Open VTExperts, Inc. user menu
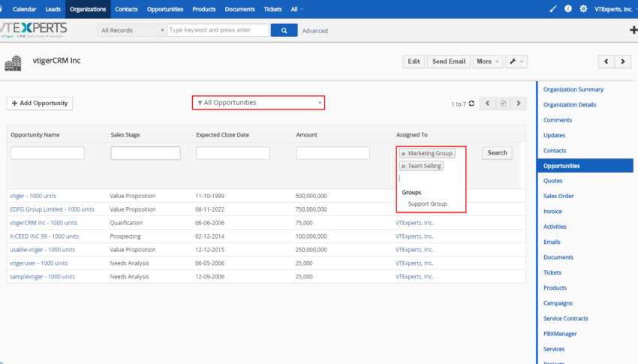 (x=615, y=9)
